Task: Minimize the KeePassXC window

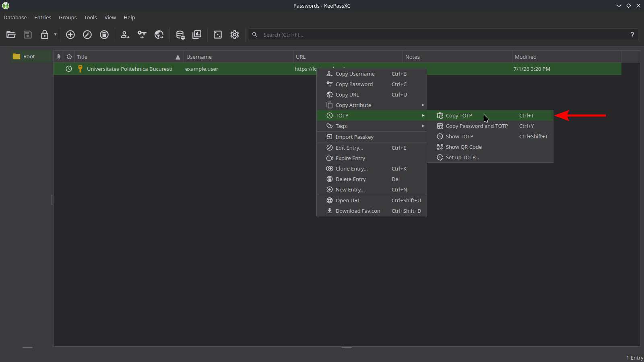Action: click(x=619, y=6)
